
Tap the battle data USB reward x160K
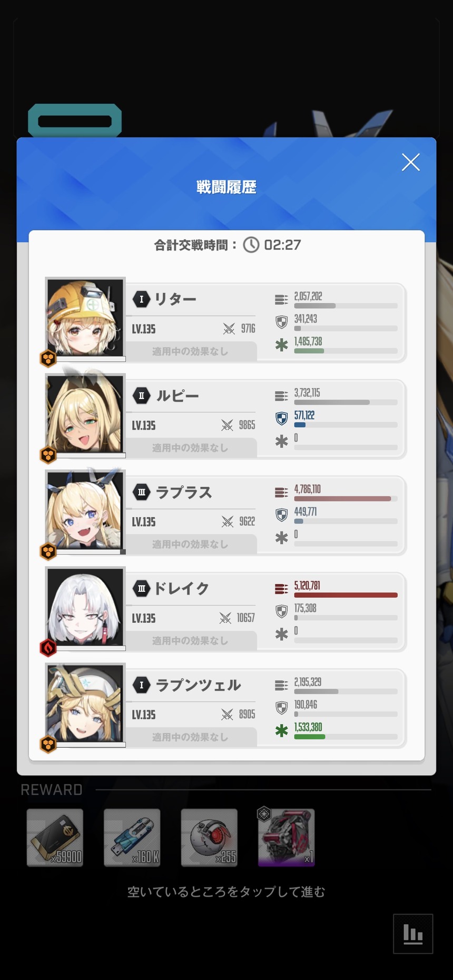pos(132,838)
